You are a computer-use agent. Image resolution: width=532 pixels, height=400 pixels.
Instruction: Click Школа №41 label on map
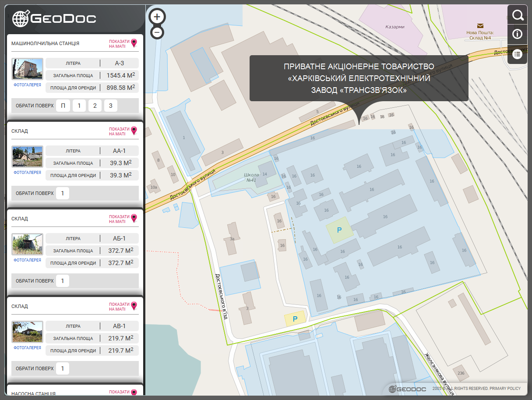[x=250, y=177]
